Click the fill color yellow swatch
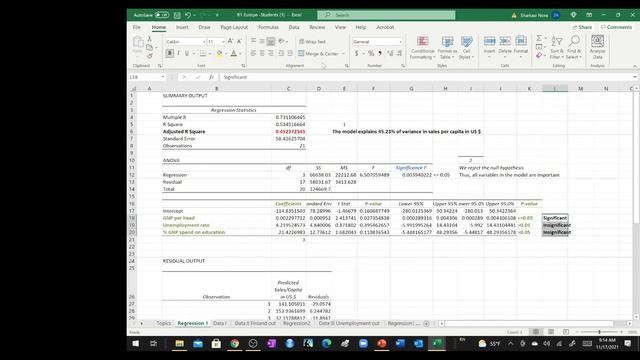This screenshot has height=360, width=640. coord(219,53)
